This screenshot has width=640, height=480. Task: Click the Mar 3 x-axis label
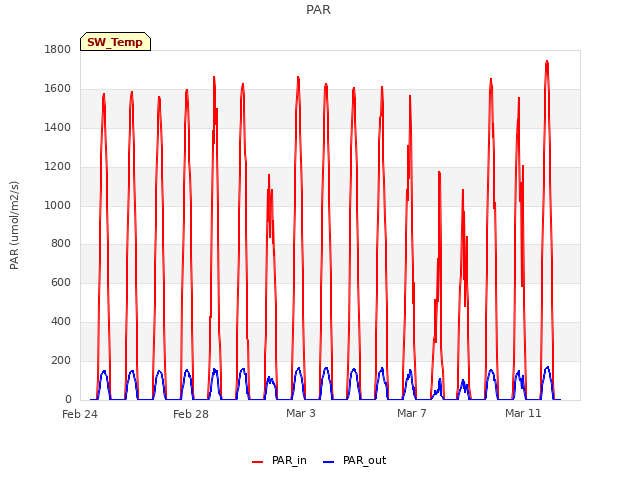[301, 413]
